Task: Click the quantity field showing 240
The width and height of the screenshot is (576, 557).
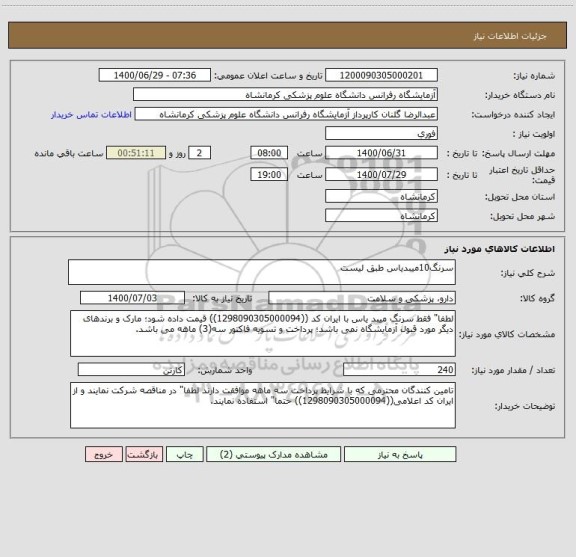Action: 399,370
